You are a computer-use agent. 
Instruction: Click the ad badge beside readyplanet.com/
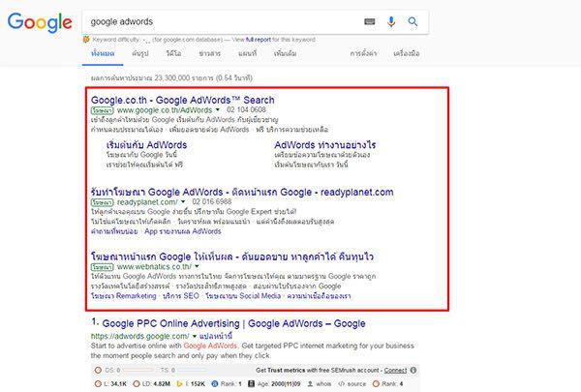click(x=103, y=202)
